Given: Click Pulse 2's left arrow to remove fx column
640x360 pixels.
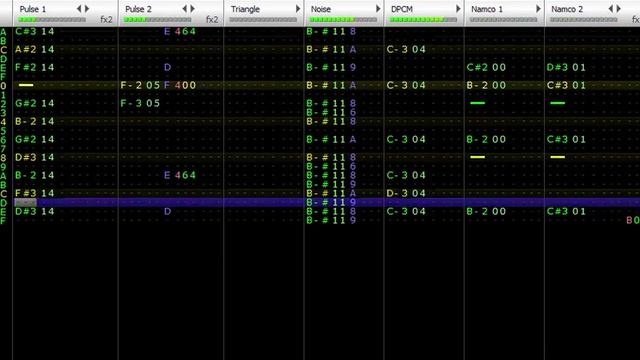Looking at the screenshot, I should [184, 9].
